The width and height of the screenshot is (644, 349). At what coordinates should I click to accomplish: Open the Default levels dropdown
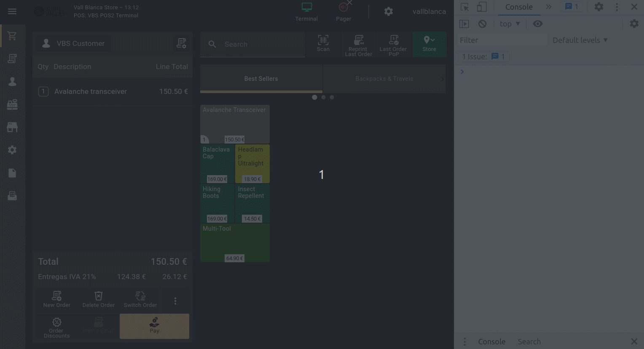(x=580, y=40)
